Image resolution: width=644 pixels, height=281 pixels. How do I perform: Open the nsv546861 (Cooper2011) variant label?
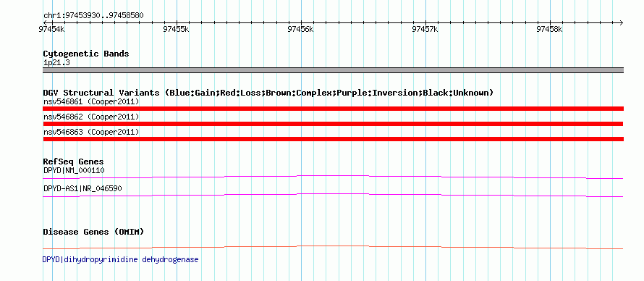(x=91, y=101)
